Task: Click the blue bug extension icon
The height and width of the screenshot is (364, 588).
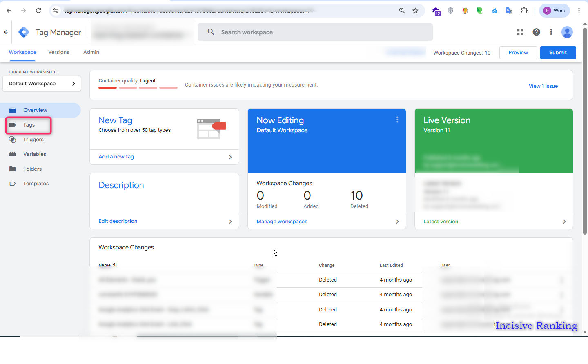Action: pos(494,11)
